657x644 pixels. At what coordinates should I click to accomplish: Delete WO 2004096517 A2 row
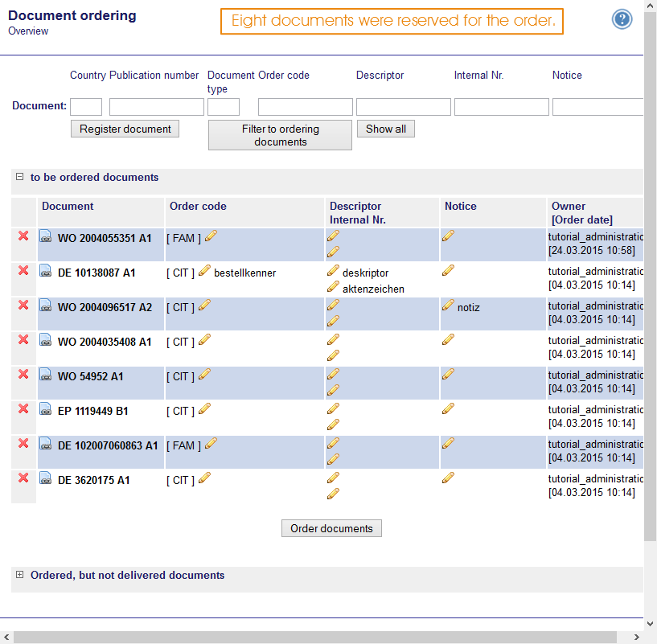pyautogui.click(x=23, y=305)
